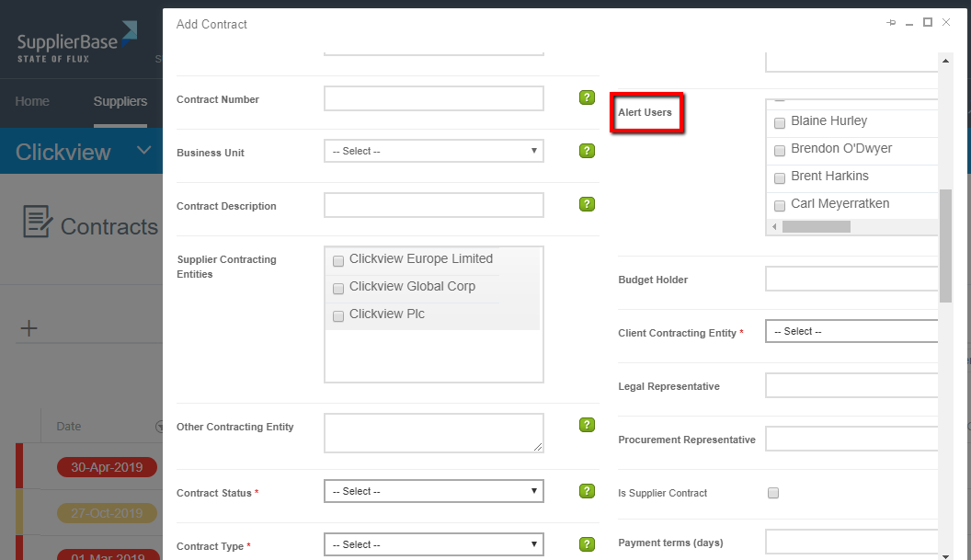Open help for Business Unit field
Screen dimensions: 971x560
[x=587, y=151]
